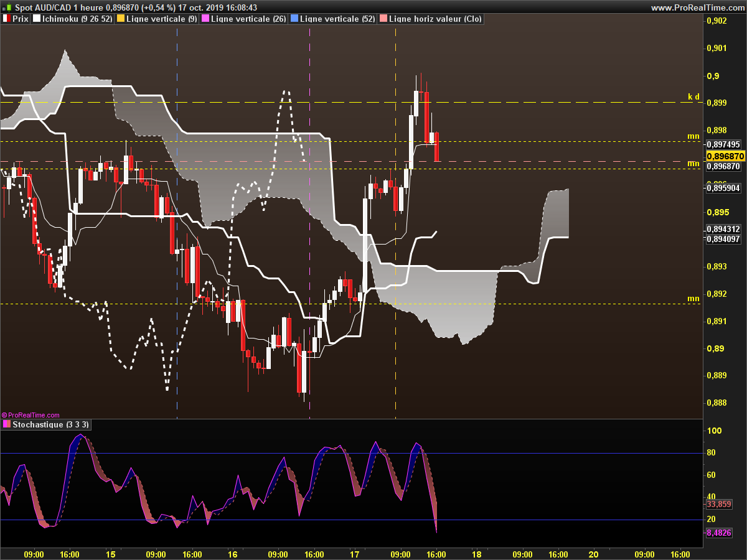Click the 0,888 price axis label
Screen dimensions: 747x560
(717, 403)
